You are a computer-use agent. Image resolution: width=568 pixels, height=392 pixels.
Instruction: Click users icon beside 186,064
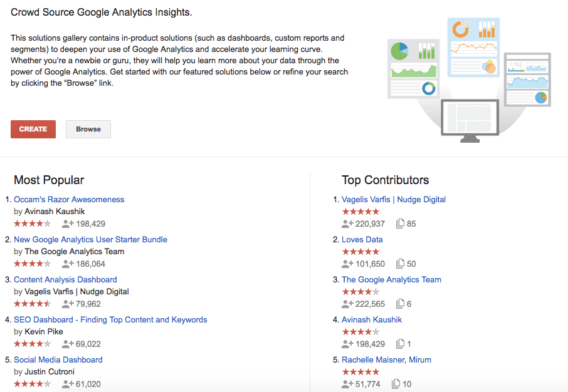pyautogui.click(x=68, y=264)
